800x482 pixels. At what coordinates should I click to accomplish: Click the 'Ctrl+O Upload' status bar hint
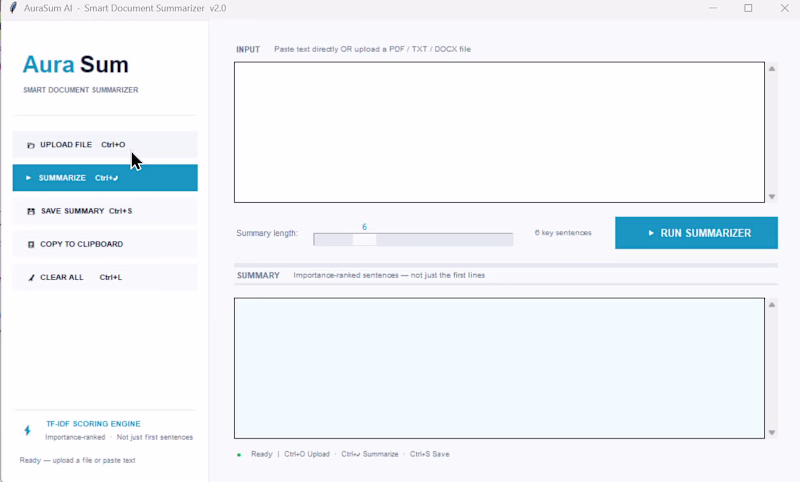tap(307, 454)
